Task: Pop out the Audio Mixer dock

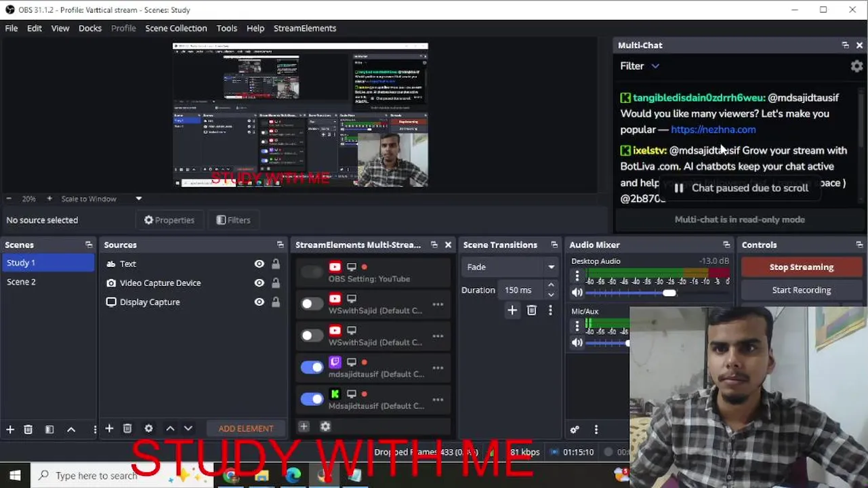Action: 726,245
